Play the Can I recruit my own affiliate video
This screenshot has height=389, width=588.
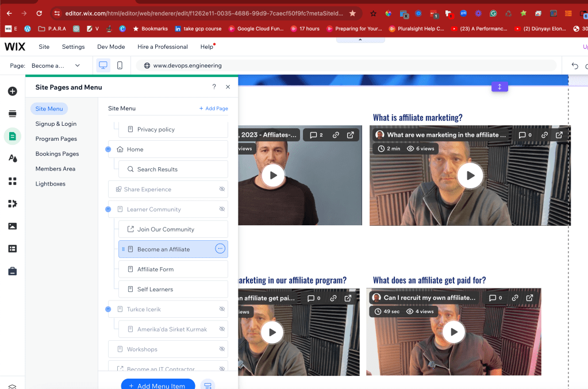pos(454,332)
